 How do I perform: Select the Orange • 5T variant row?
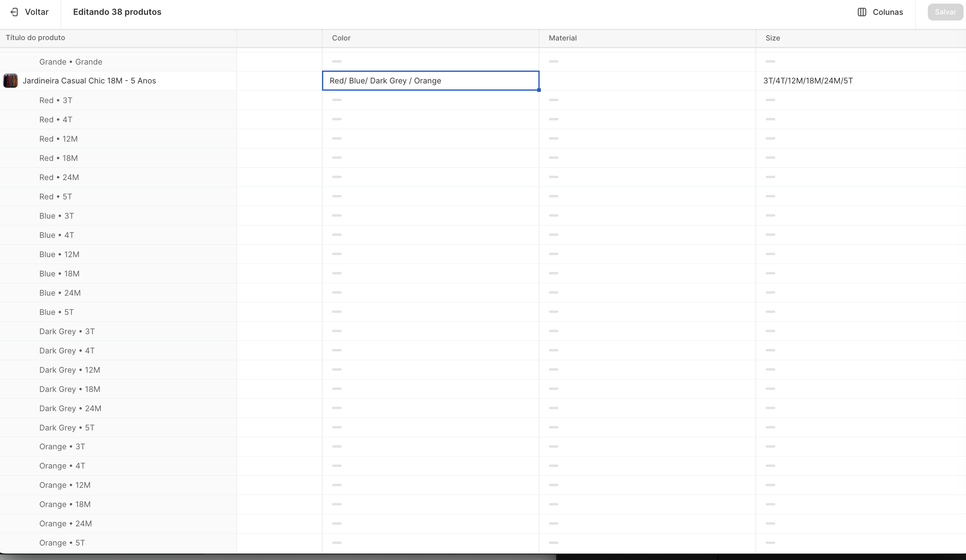62,543
